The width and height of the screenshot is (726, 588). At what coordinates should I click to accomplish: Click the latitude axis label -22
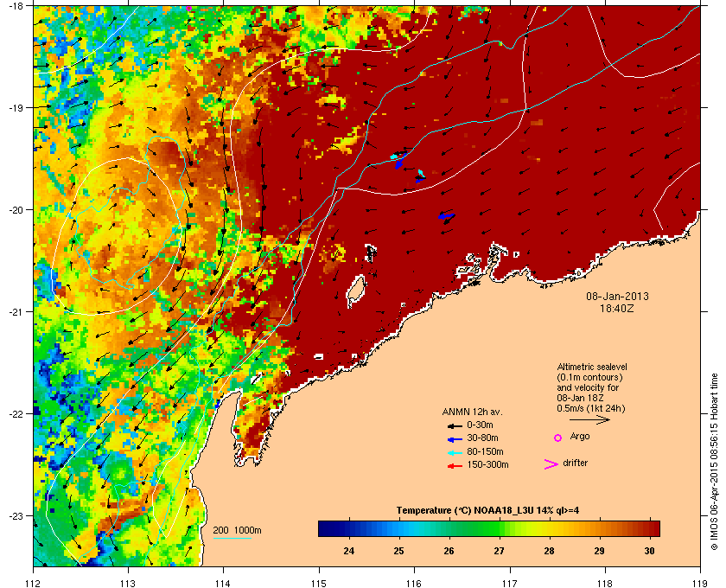pyautogui.click(x=16, y=414)
